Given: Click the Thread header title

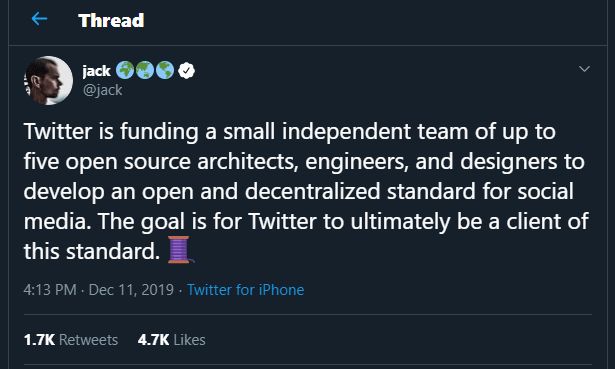Looking at the screenshot, I should tap(111, 20).
